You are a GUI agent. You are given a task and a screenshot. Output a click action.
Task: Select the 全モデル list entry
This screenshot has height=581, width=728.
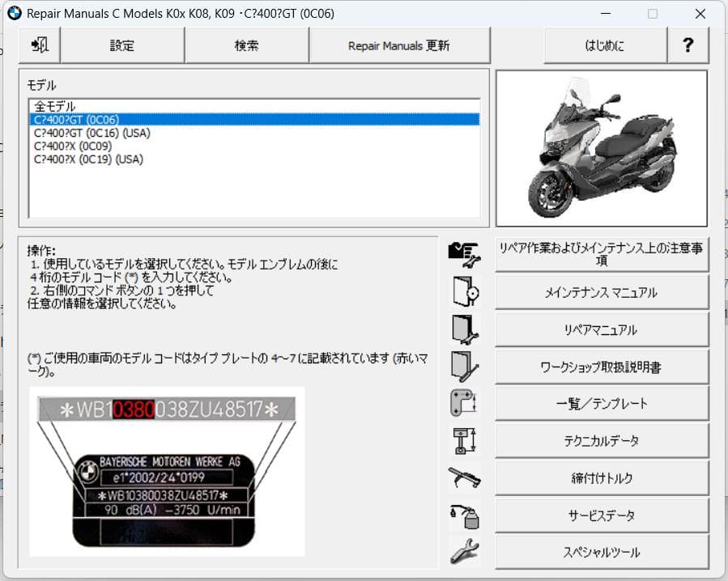coord(55,106)
